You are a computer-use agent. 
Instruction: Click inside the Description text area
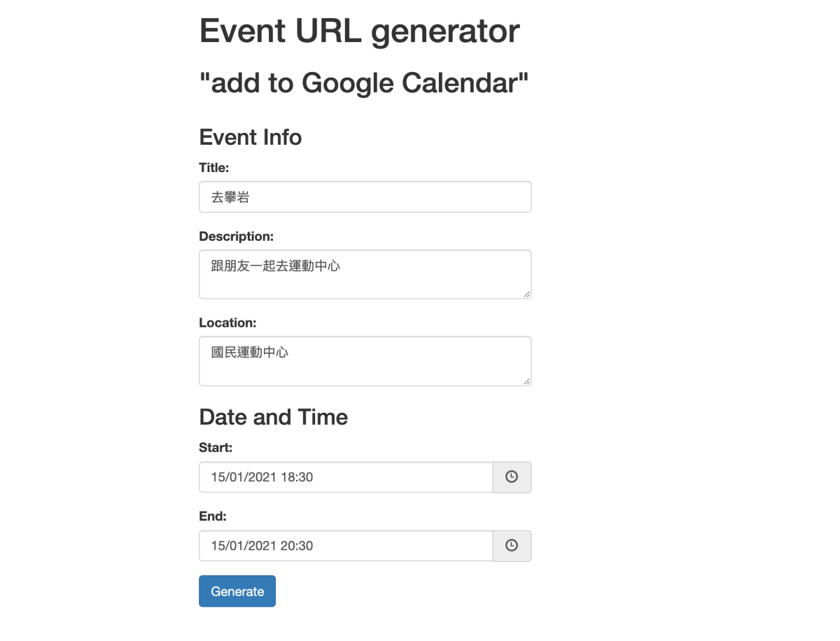coord(365,274)
